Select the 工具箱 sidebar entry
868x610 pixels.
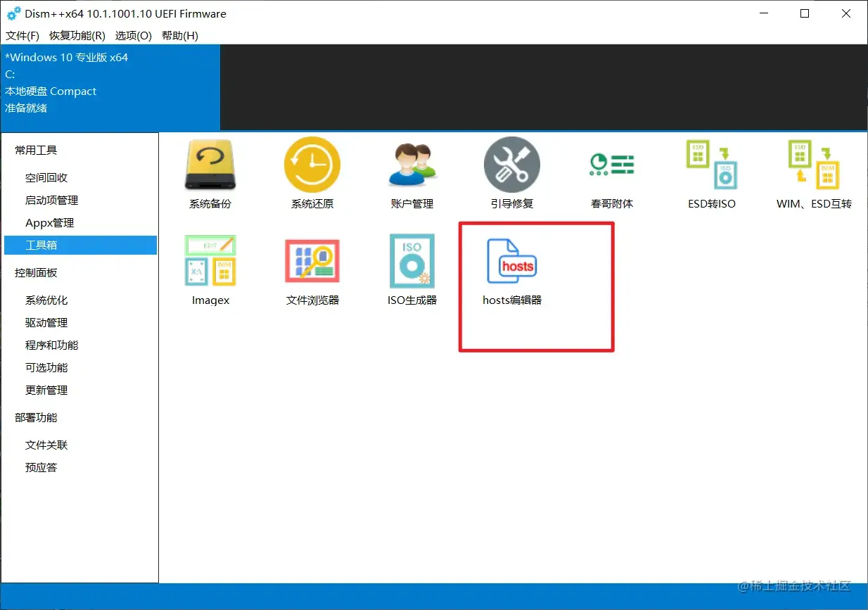(x=80, y=245)
